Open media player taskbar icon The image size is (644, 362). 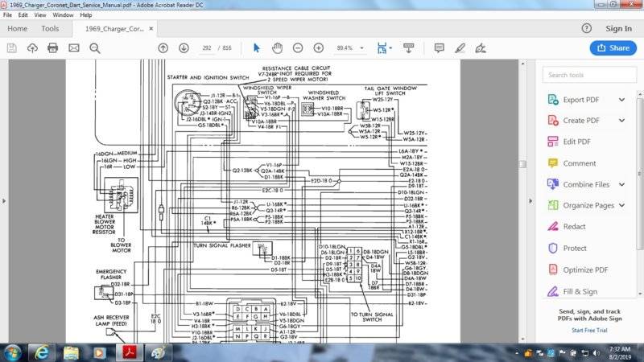point(99,352)
